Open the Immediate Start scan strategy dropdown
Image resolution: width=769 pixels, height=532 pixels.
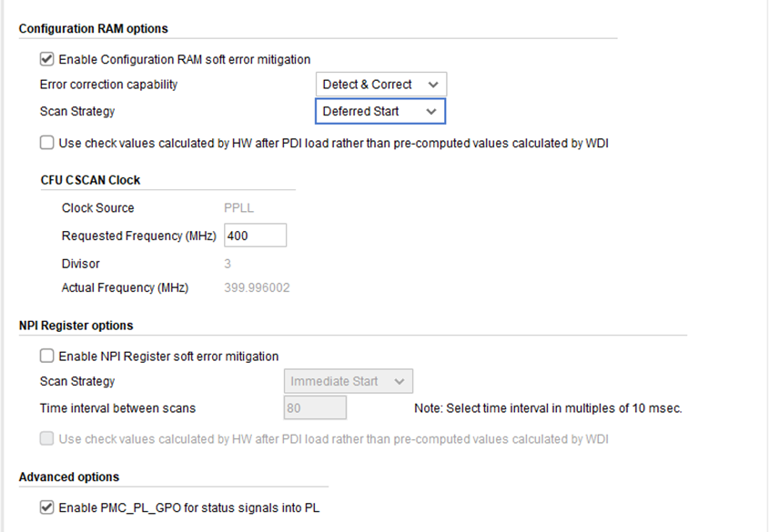click(x=349, y=381)
